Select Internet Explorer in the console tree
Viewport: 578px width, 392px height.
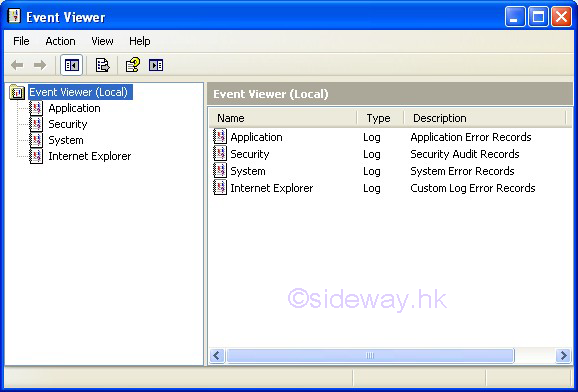(x=90, y=156)
